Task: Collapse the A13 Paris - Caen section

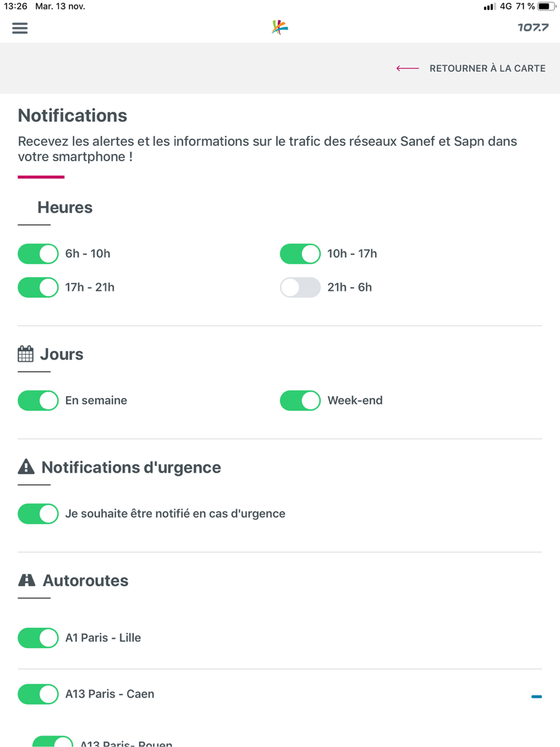Action: point(536,697)
